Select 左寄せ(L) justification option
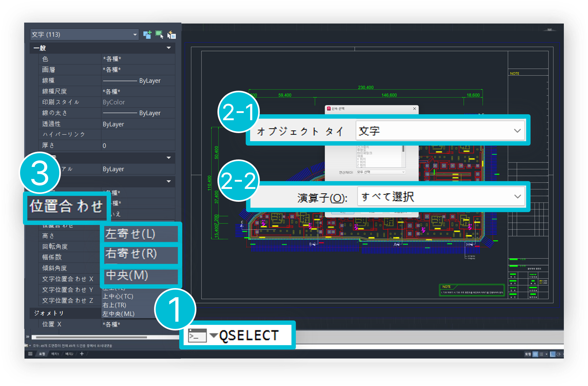Screen dimensions: 588x386 (141, 234)
